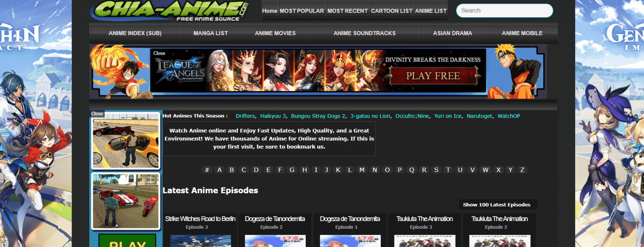Image resolution: width=644 pixels, height=247 pixels.
Task: Select letter O in alphabet index
Action: 387,170
